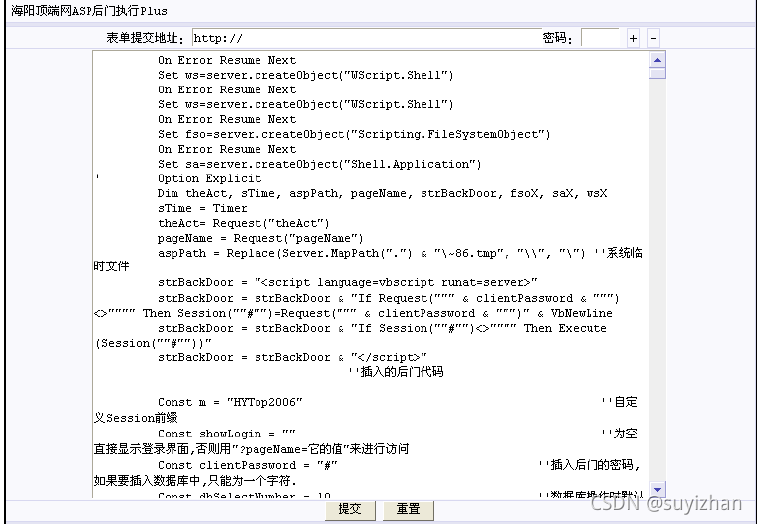Click the textarea scrollbar down arrow

pos(657,489)
